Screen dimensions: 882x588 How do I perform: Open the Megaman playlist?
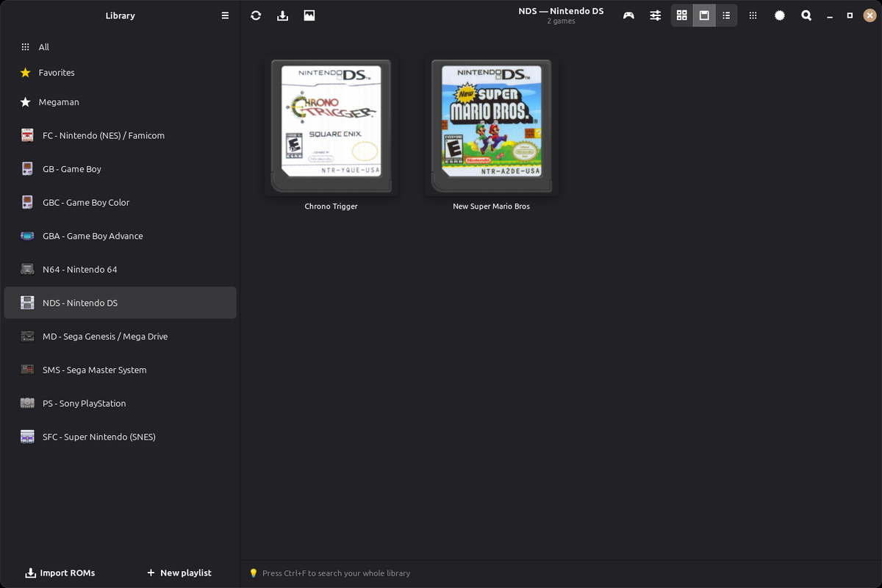tap(120, 102)
